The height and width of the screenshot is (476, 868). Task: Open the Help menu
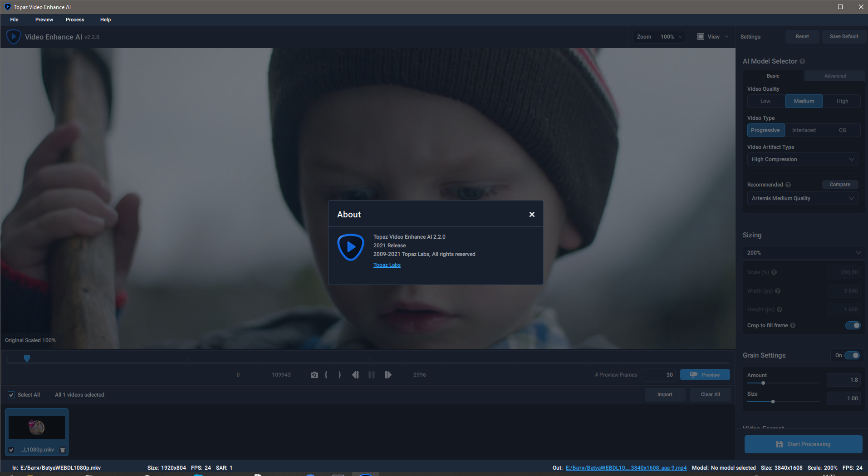click(x=105, y=20)
